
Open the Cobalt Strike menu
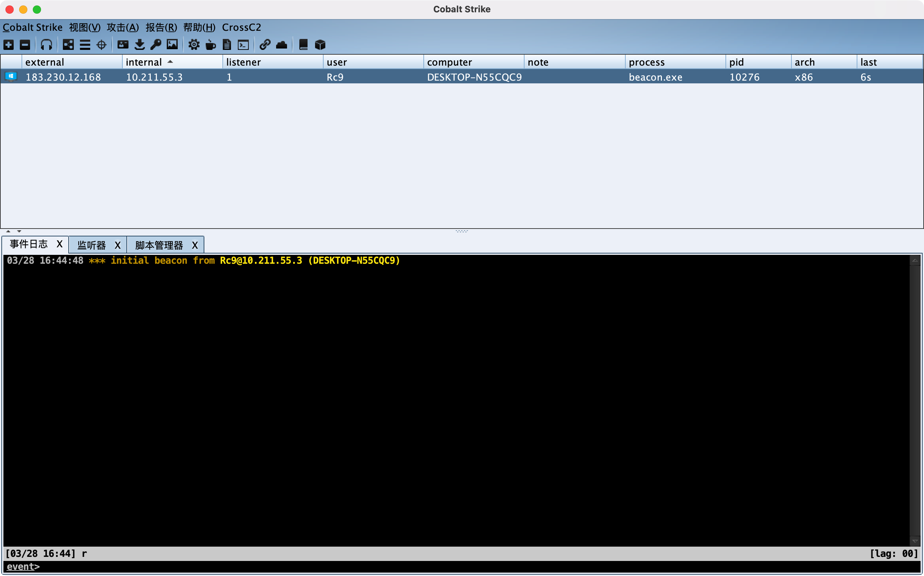click(33, 27)
